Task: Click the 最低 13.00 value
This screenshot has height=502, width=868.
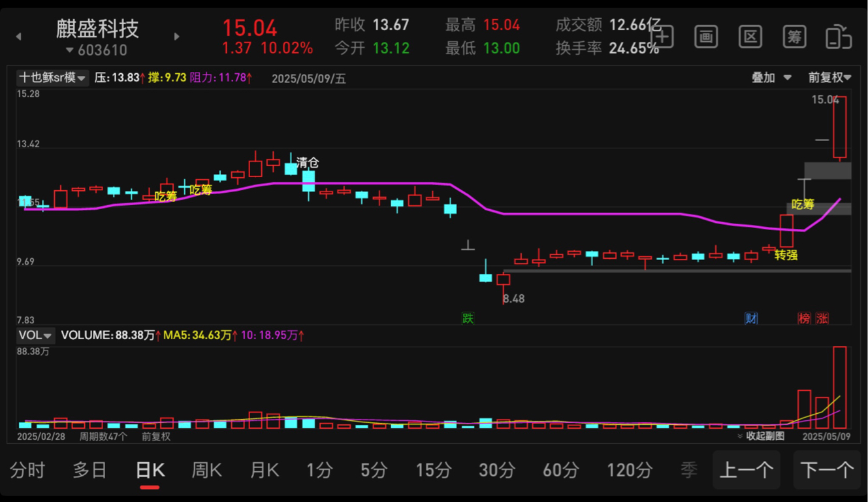Action: click(x=502, y=48)
